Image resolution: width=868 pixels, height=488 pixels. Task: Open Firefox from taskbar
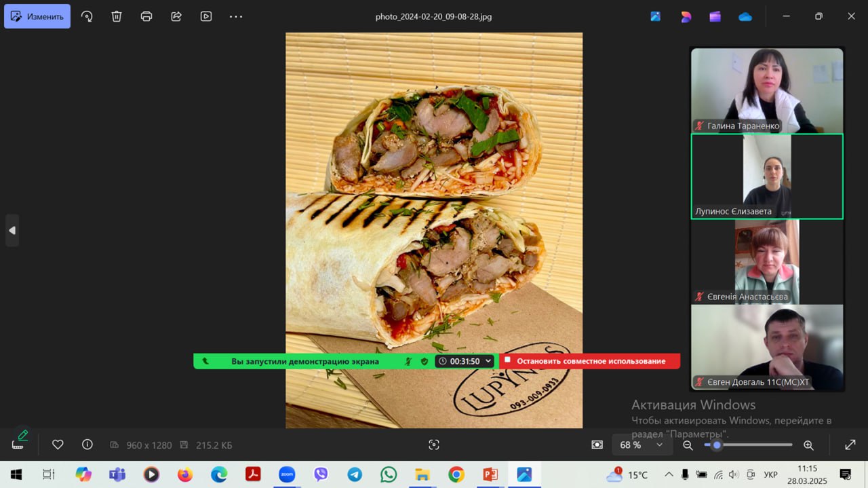(185, 474)
